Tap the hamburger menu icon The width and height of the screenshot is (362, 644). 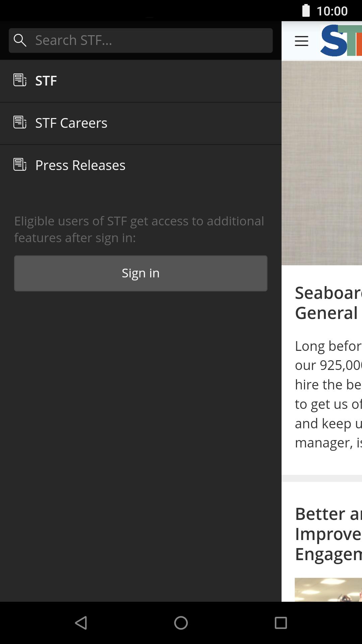(x=301, y=41)
